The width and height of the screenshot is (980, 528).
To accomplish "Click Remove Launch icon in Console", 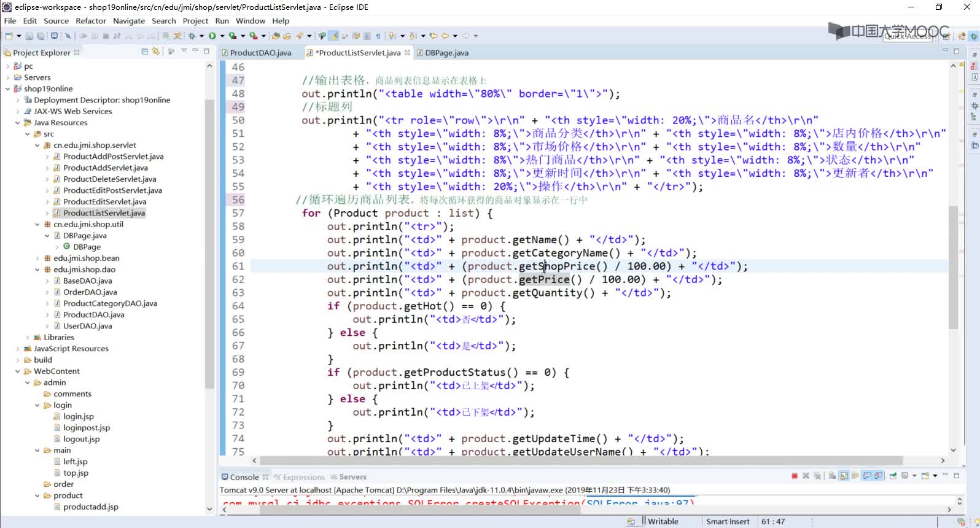I will (806, 476).
